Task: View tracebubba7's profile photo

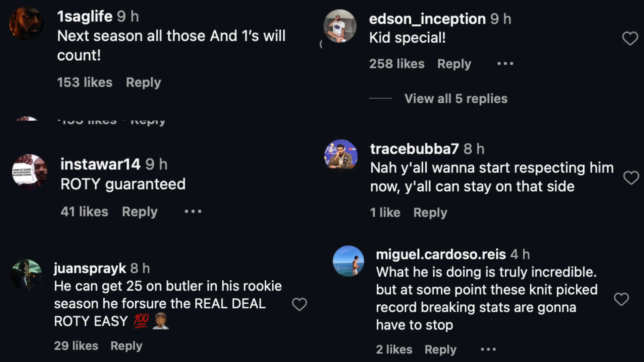Action: click(x=341, y=155)
